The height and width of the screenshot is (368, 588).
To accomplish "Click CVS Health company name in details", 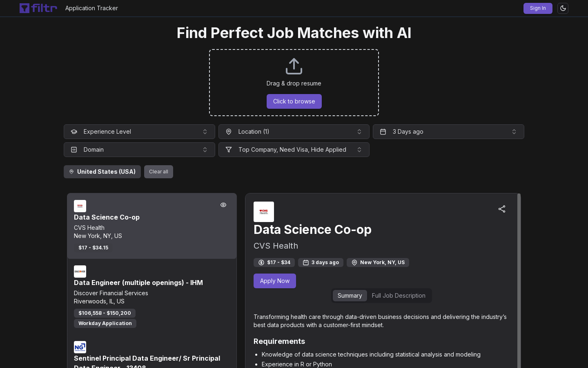I will tap(276, 246).
